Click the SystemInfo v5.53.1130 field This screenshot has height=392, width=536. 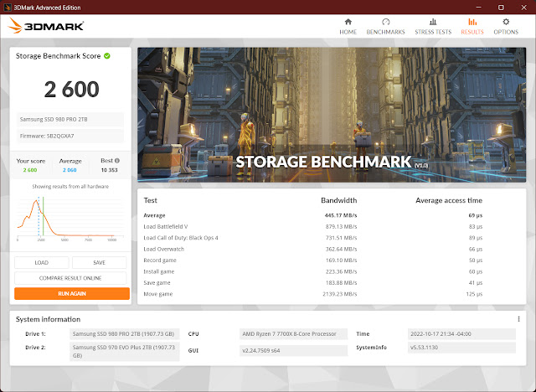pyautogui.click(x=461, y=348)
